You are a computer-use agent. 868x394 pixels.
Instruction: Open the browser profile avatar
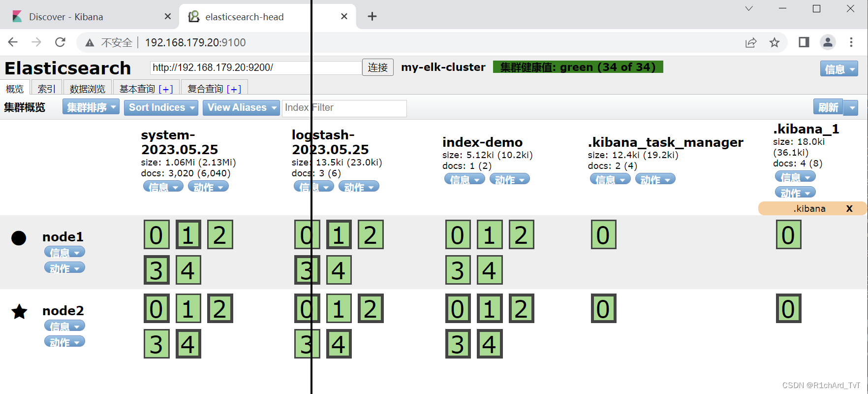[828, 42]
